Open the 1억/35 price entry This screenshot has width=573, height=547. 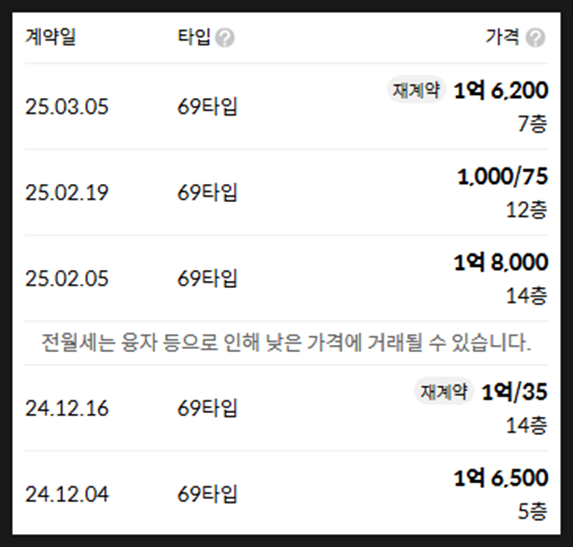515,392
